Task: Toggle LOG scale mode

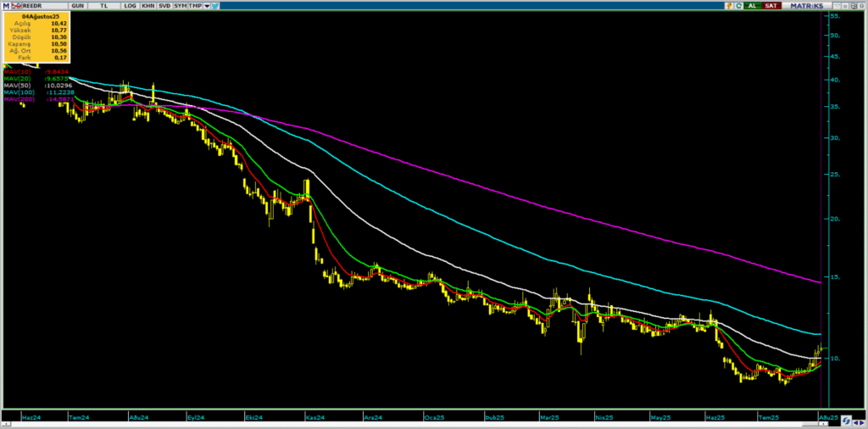Action: click(x=129, y=6)
